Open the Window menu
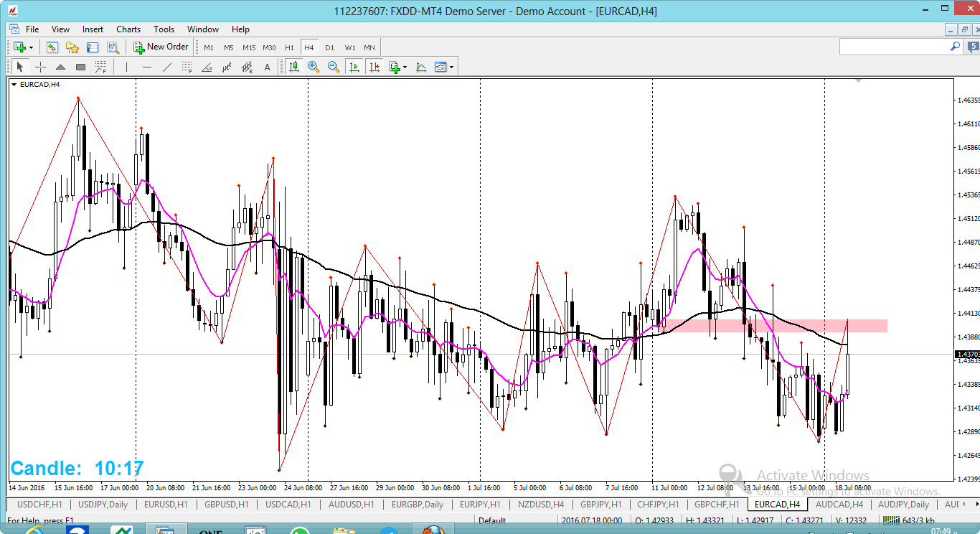Image resolution: width=980 pixels, height=534 pixels. point(203,29)
